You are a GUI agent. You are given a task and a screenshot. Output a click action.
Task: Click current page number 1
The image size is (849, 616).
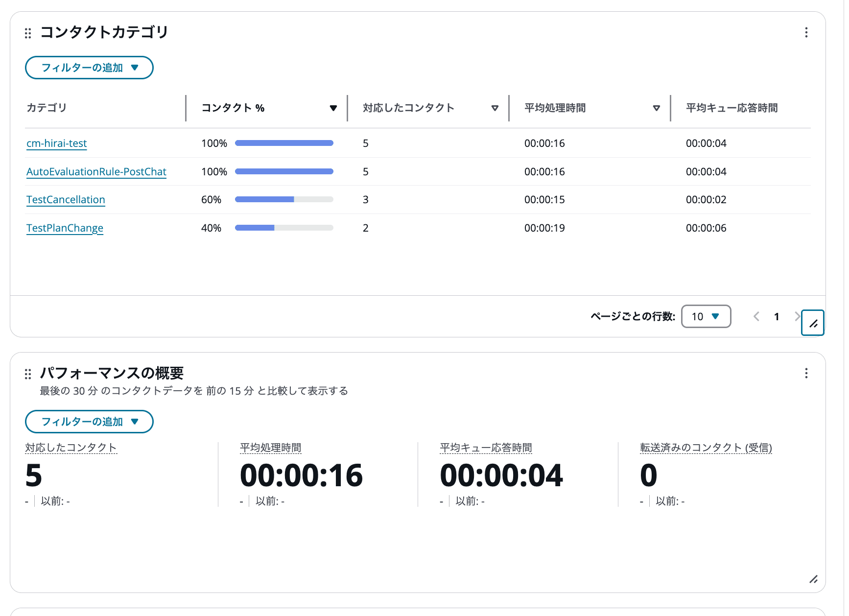click(777, 316)
